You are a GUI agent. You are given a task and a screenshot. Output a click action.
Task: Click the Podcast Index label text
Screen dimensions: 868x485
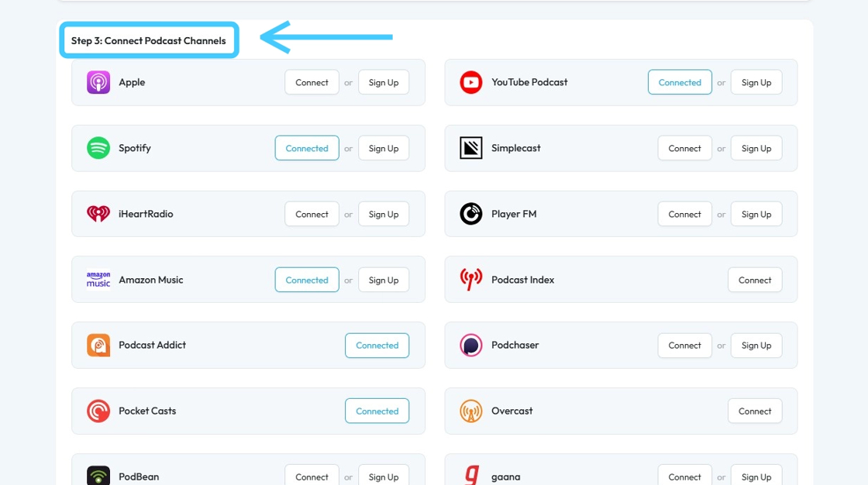(522, 280)
